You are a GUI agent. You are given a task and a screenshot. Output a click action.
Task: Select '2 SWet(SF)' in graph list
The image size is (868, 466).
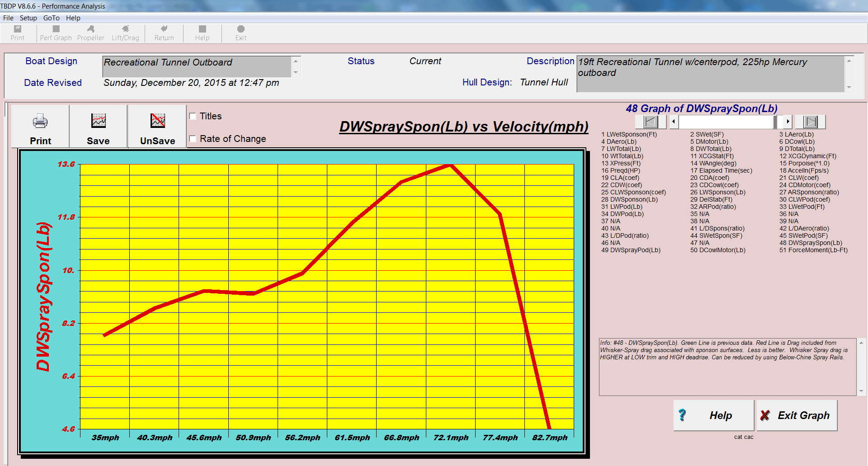(x=707, y=134)
